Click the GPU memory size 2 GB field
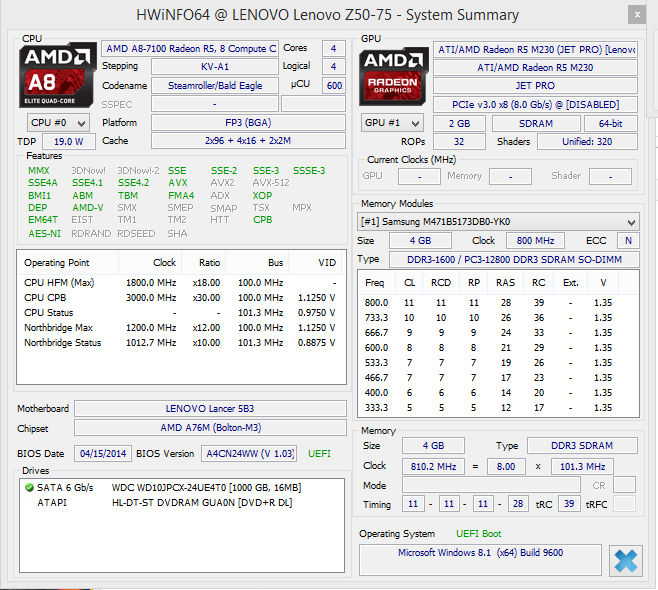The image size is (658, 590). point(459,123)
